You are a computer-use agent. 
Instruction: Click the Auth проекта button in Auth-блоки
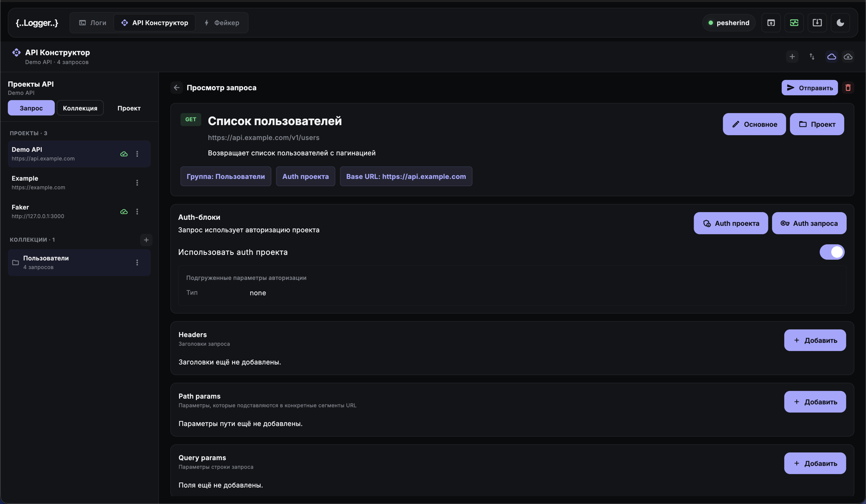coord(731,223)
